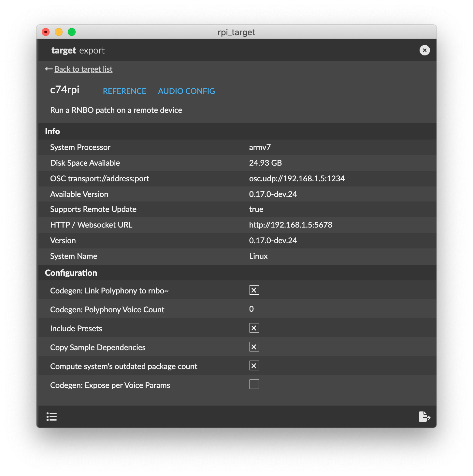Dismiss the export view with the X icon
Screen dimensions: 473x476
[424, 50]
